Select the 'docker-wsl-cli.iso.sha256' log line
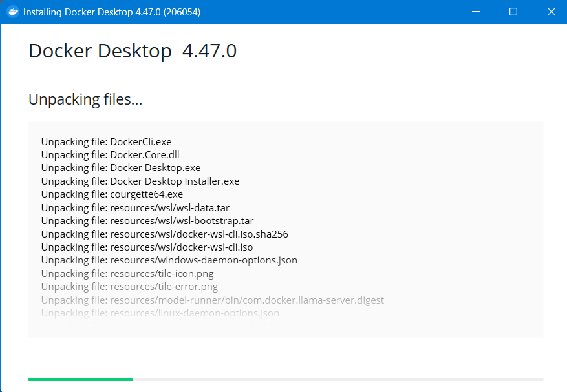The width and height of the screenshot is (567, 392). [x=164, y=234]
